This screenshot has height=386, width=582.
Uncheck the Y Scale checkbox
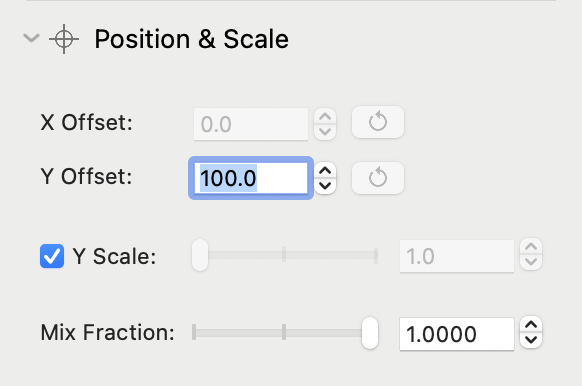pos(52,256)
